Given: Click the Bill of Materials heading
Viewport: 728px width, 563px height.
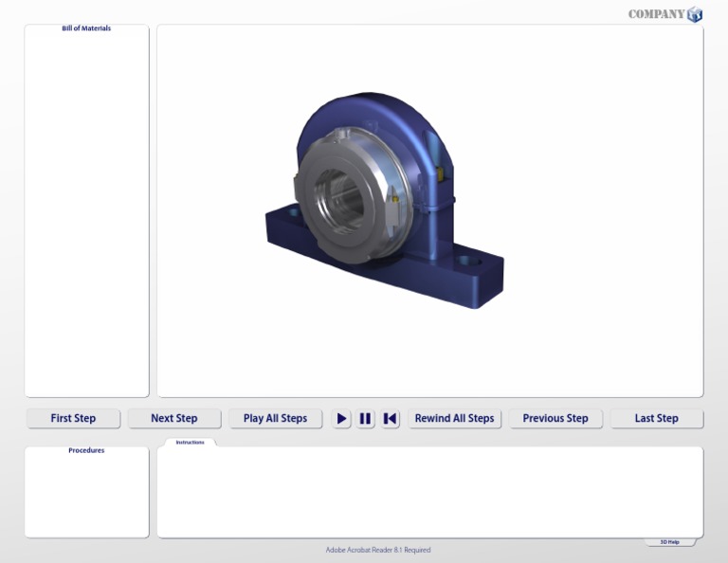Looking at the screenshot, I should (86, 28).
